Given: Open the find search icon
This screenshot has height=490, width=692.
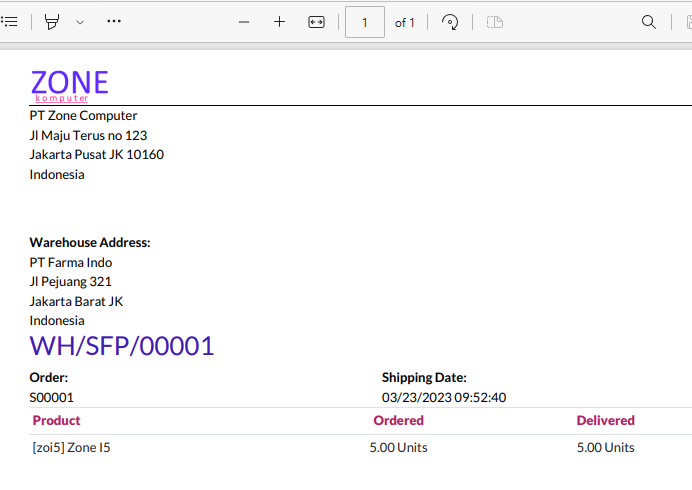Looking at the screenshot, I should click(x=648, y=22).
